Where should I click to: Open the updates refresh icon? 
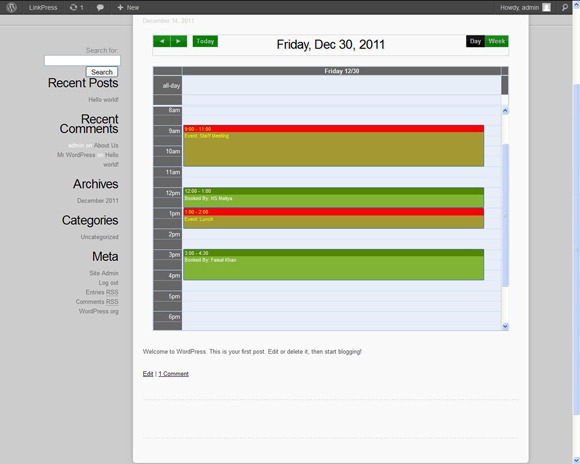pyautogui.click(x=73, y=7)
